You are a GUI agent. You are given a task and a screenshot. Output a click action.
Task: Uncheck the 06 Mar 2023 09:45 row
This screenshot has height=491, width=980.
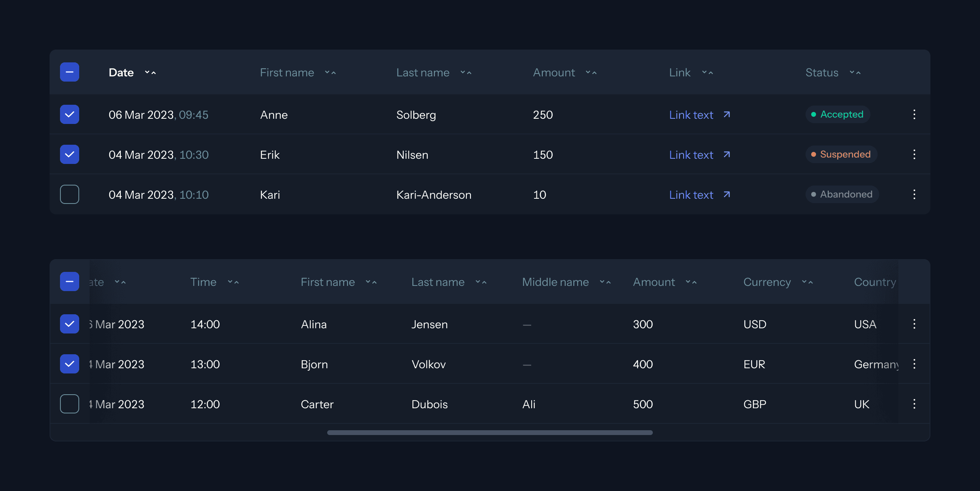click(70, 114)
